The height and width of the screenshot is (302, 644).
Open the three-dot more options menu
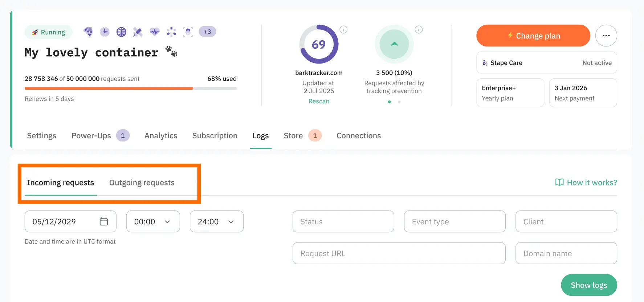click(606, 36)
